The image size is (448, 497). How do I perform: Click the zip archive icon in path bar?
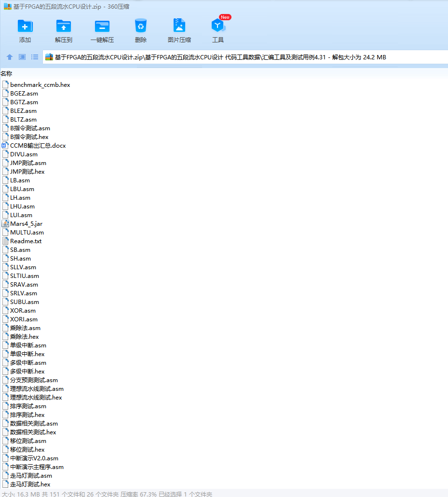[49, 57]
